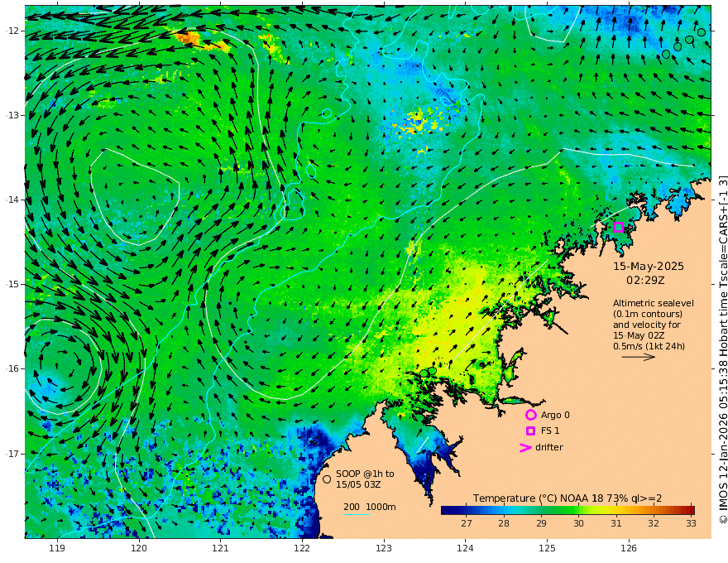Click the longitude axis label 122

pyautogui.click(x=302, y=549)
